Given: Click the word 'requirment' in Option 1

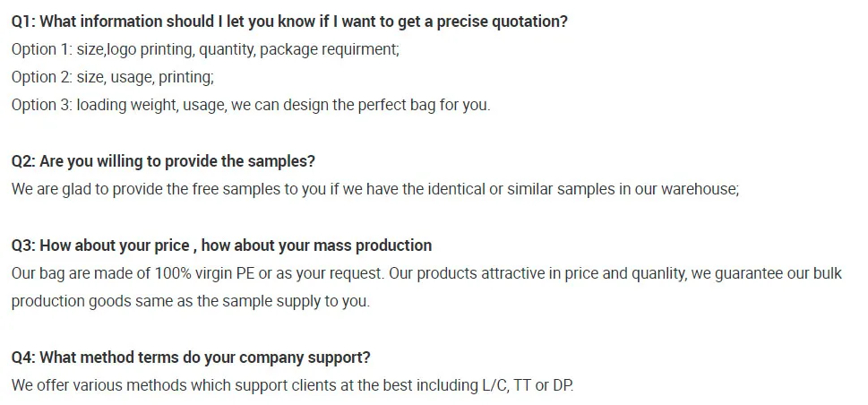Looking at the screenshot, I should [x=360, y=49].
